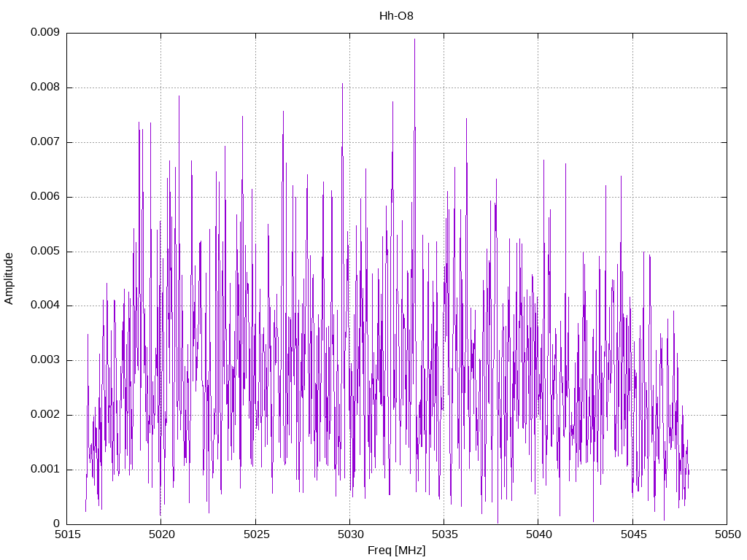
Task: Select the 0 y-axis tick label
Action: [x=57, y=524]
